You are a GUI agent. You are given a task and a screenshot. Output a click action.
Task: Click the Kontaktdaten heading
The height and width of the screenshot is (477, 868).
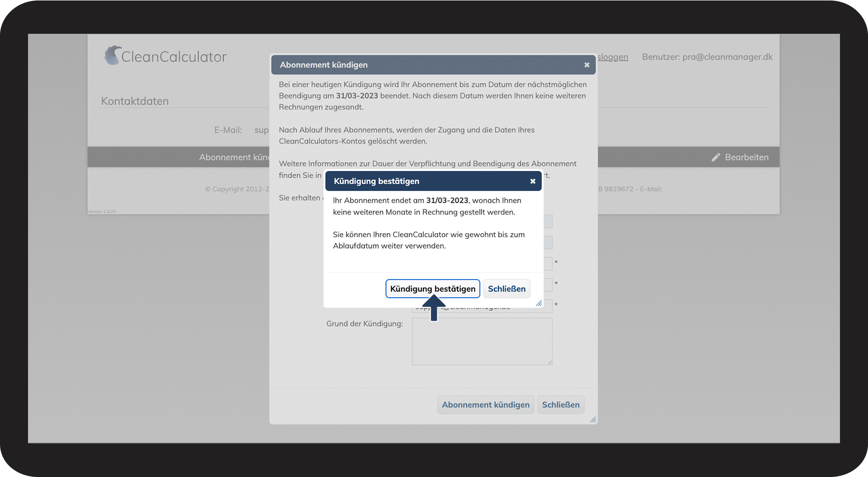(x=135, y=101)
